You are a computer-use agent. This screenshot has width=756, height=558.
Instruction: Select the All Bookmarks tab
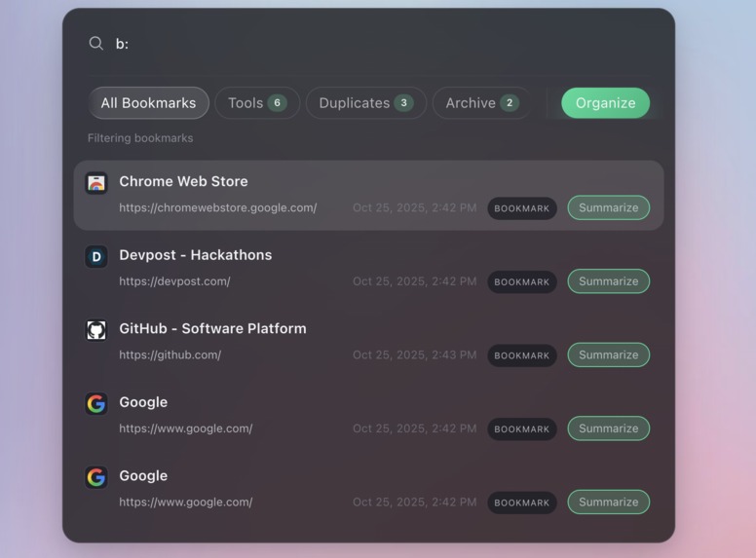148,103
